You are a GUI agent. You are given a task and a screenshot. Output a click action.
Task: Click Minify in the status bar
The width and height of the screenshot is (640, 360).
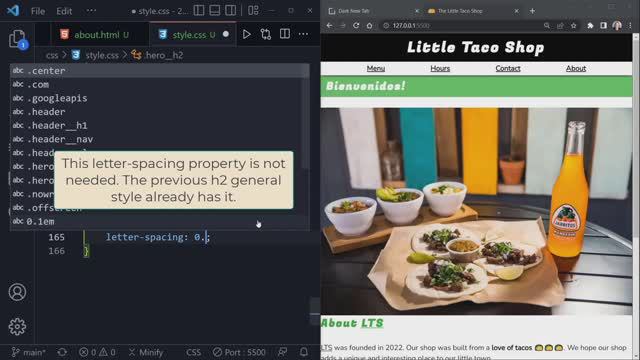[x=146, y=352]
